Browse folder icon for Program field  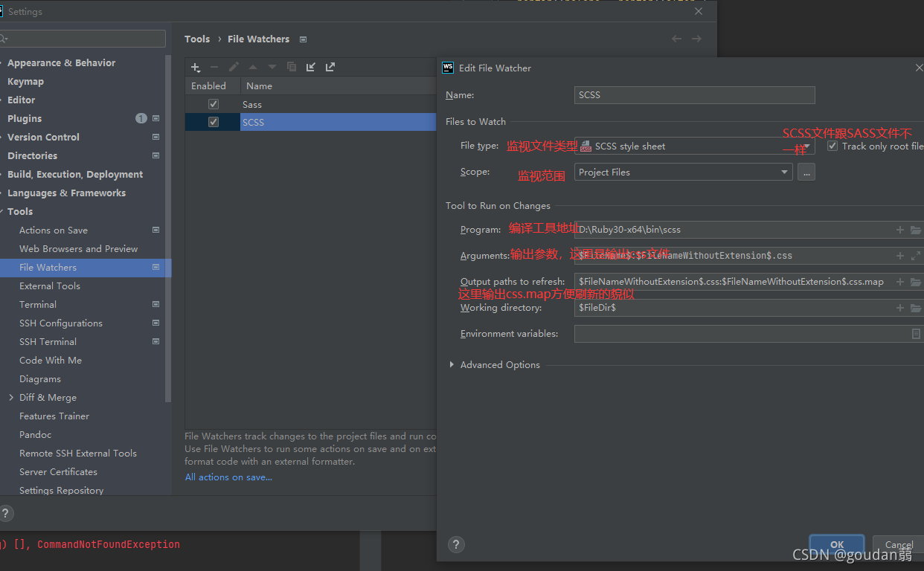pos(916,230)
